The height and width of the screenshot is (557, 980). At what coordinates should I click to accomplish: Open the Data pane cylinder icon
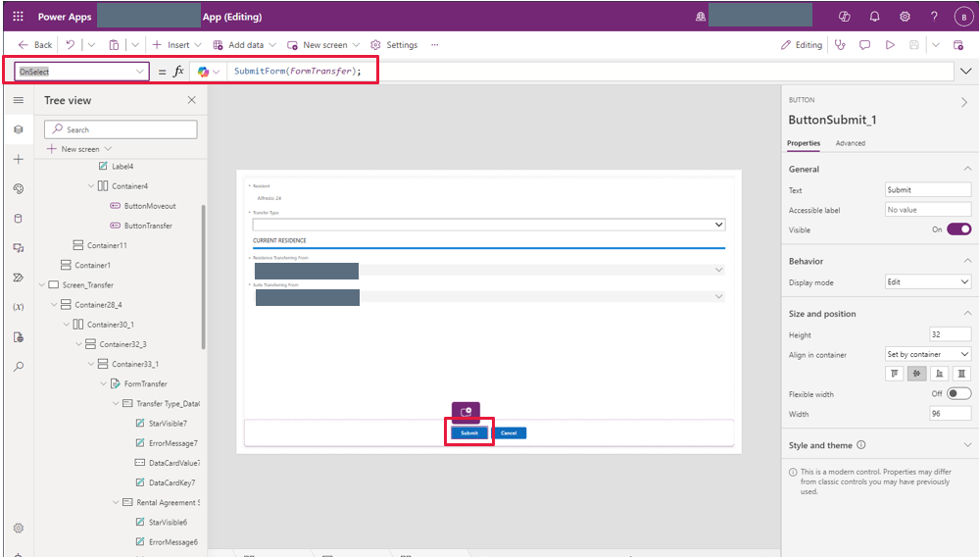(18, 219)
